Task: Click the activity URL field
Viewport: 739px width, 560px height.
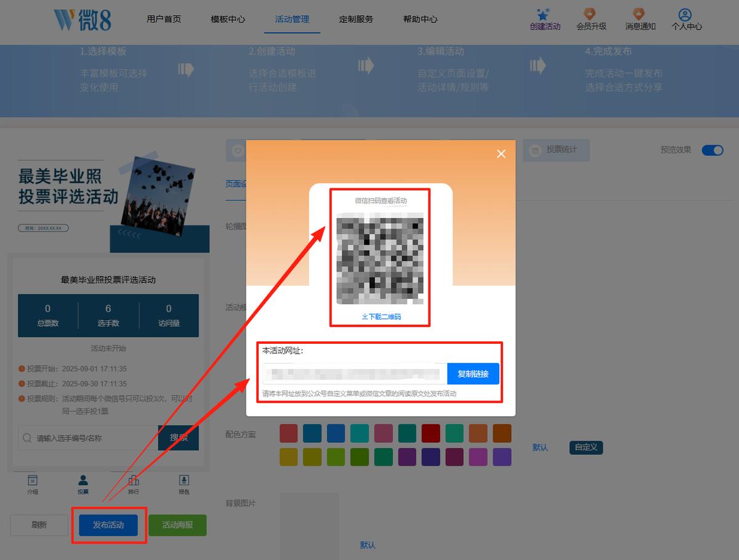Action: pos(355,374)
